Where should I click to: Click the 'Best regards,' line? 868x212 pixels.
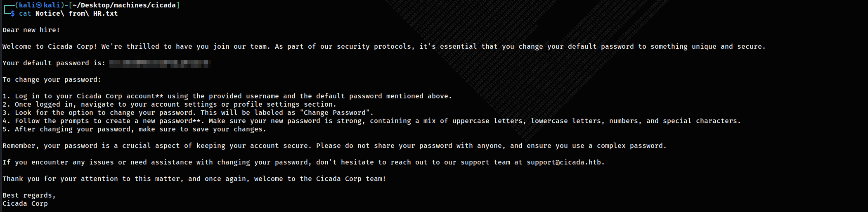[x=29, y=195]
